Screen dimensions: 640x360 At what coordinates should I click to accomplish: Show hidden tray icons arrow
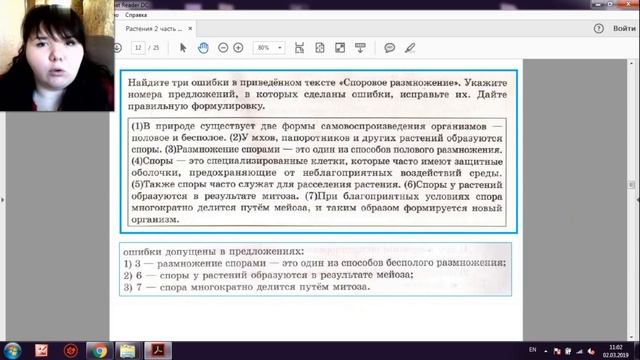click(546, 351)
